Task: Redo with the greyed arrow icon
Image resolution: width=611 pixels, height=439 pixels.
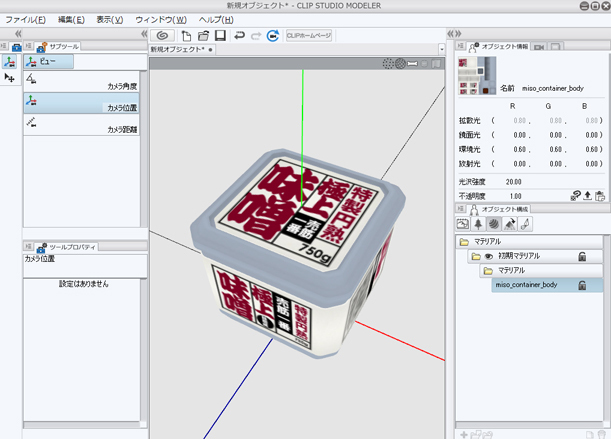Action: coord(256,36)
